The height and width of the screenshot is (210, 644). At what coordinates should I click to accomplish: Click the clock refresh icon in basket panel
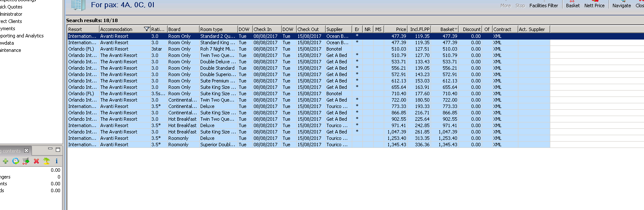16,161
